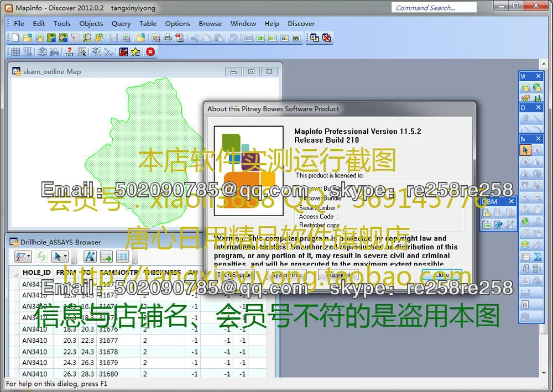Click the green Info tool icon
The width and height of the screenshot is (553, 392).
pos(525,221)
